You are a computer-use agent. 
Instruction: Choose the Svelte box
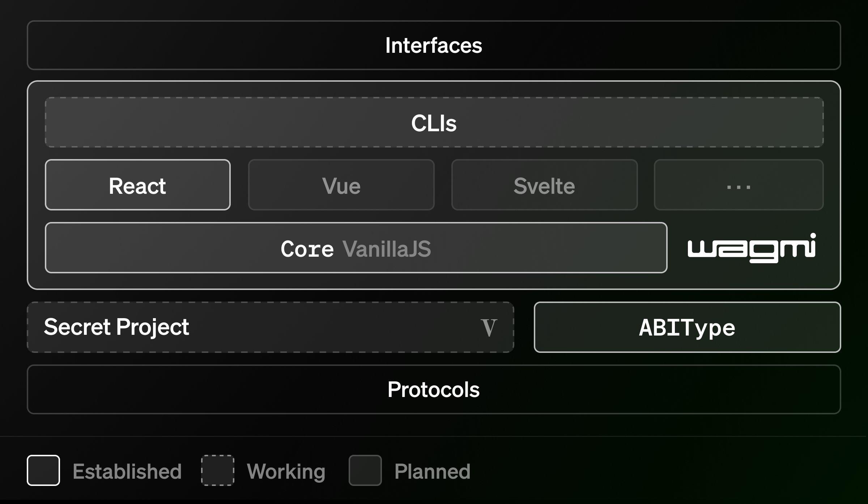[544, 185]
